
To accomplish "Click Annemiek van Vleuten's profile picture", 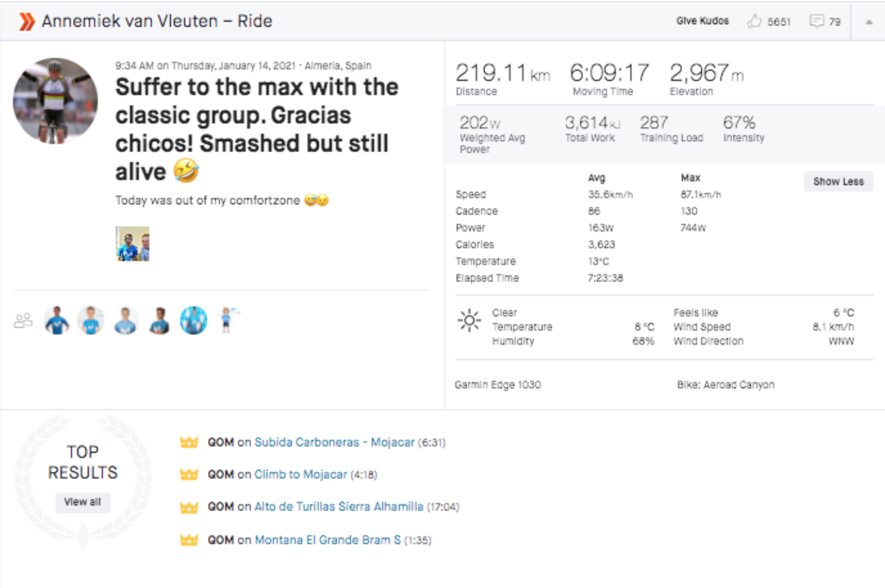I will (x=55, y=101).
